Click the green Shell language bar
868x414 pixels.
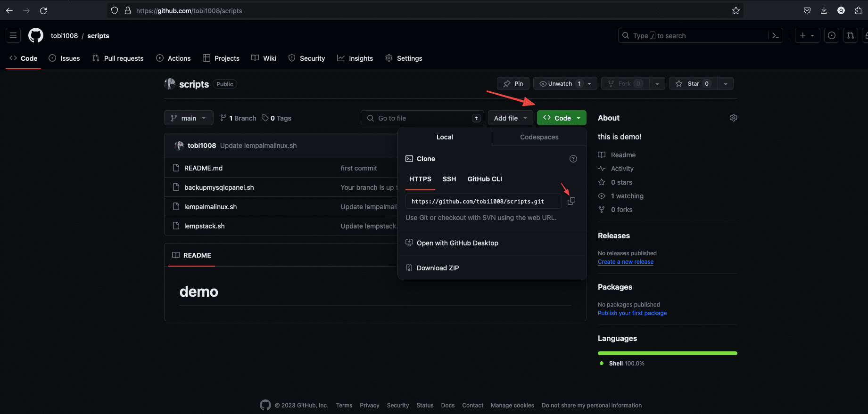click(667, 353)
